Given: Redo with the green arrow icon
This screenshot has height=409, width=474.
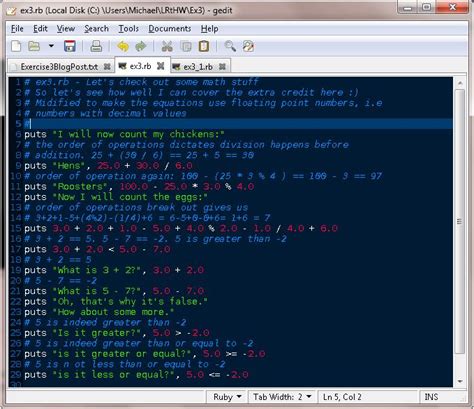Looking at the screenshot, I should [141, 46].
